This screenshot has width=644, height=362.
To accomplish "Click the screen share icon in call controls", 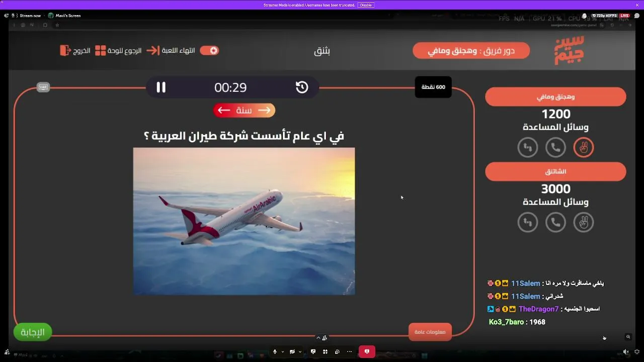I will point(313,351).
